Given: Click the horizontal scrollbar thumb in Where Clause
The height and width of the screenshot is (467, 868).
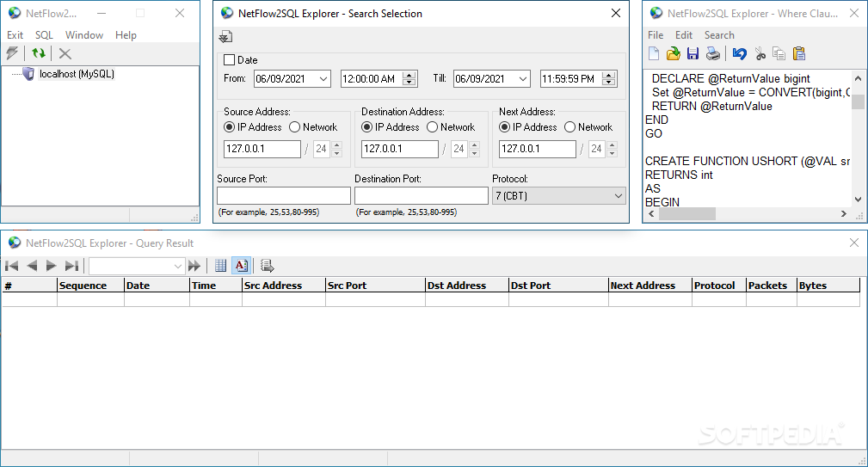Looking at the screenshot, I should pyautogui.click(x=687, y=213).
